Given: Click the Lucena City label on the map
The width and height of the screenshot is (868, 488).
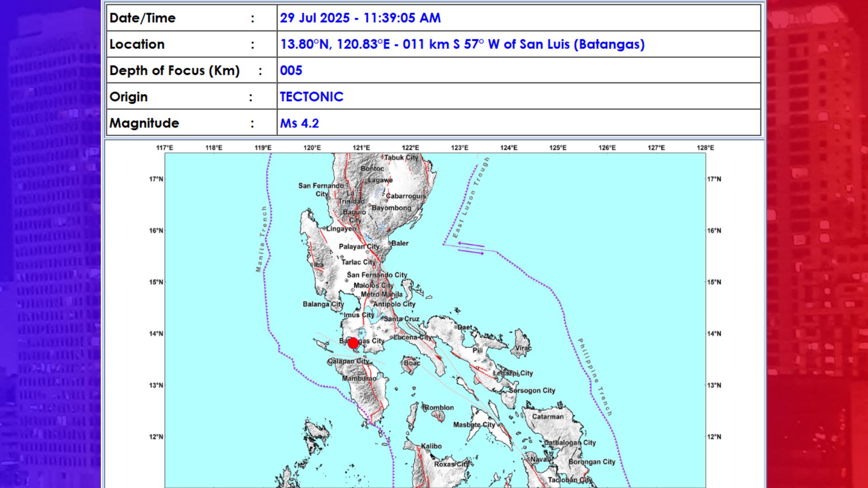Looking at the screenshot, I should pos(410,337).
